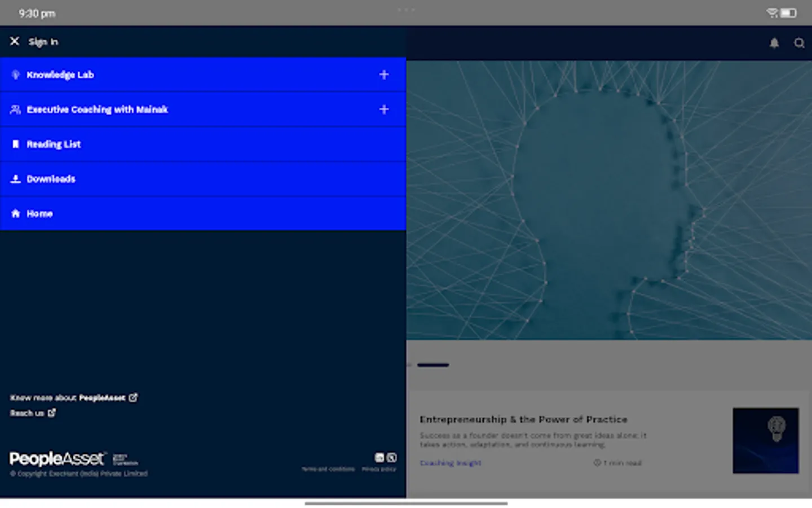This screenshot has height=508, width=812.
Task: Open the Reading List menu item
Action: 203,144
